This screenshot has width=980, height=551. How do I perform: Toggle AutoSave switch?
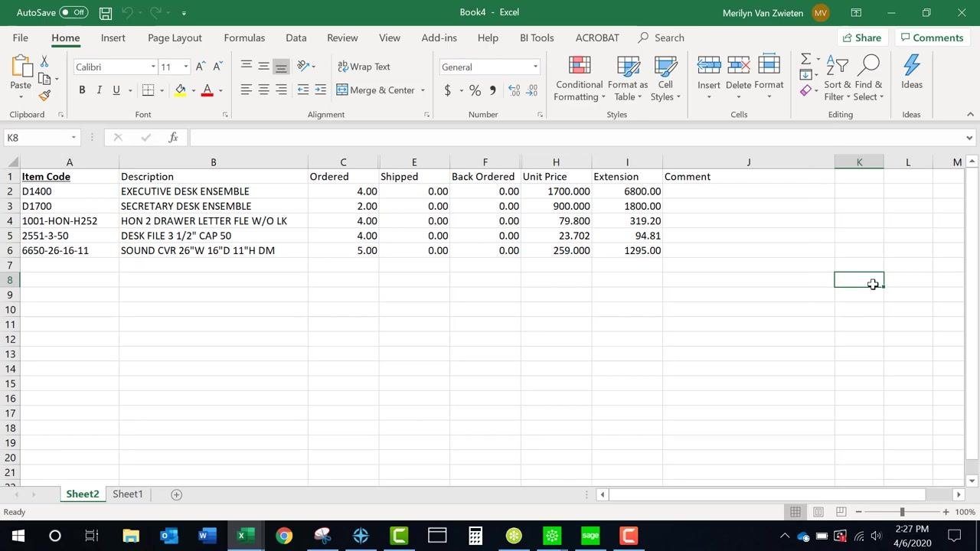(73, 12)
